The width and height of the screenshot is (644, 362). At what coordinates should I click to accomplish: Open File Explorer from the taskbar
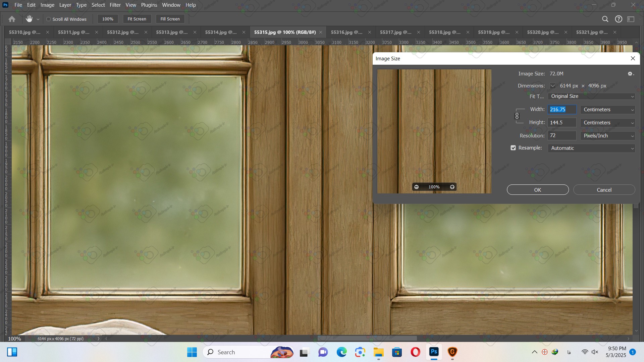[378, 352]
